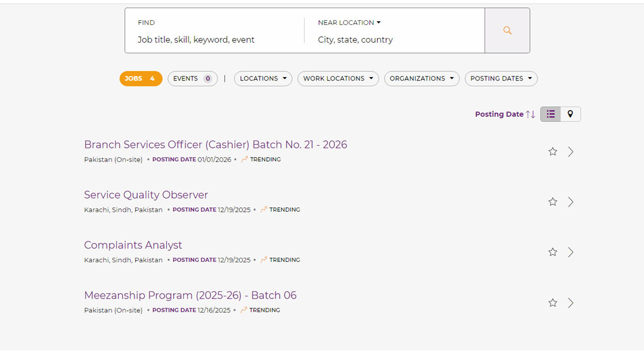Select the Jobs tab
Image resolution: width=644 pixels, height=351 pixels.
tap(141, 79)
